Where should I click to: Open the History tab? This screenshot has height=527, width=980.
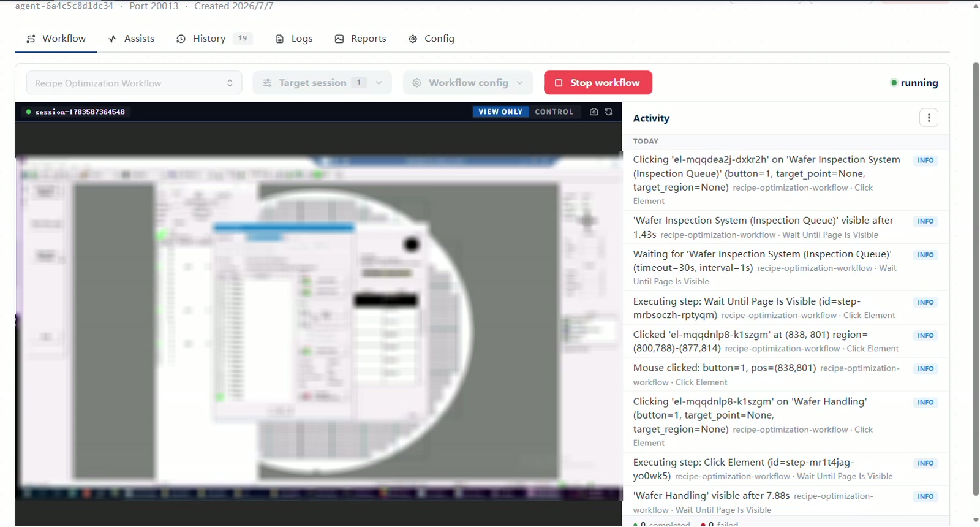(x=214, y=39)
